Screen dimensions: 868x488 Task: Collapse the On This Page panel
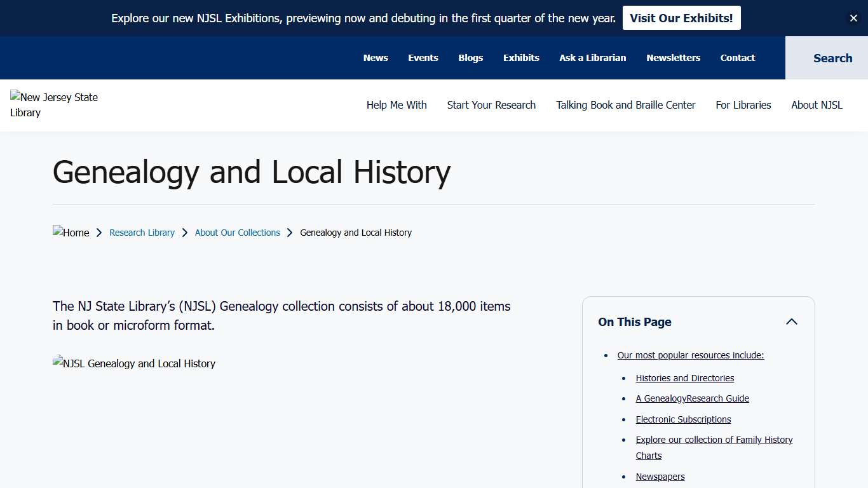point(792,322)
